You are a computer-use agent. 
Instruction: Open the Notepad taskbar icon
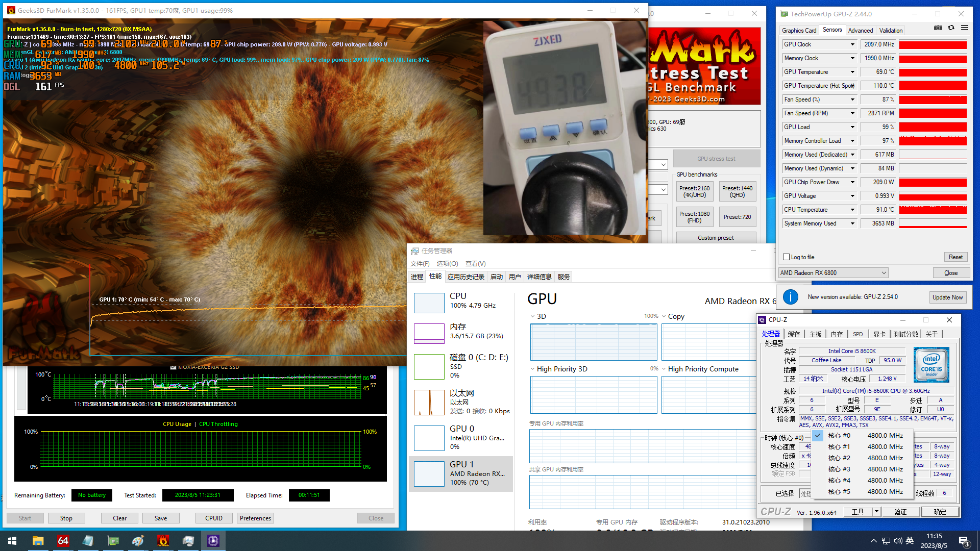coord(88,541)
